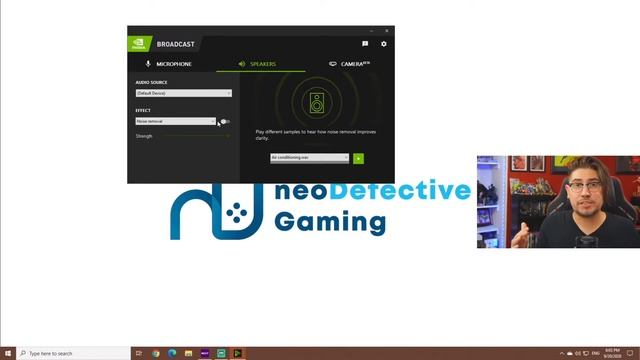Open the feedback speech-bubble icon

[365, 44]
